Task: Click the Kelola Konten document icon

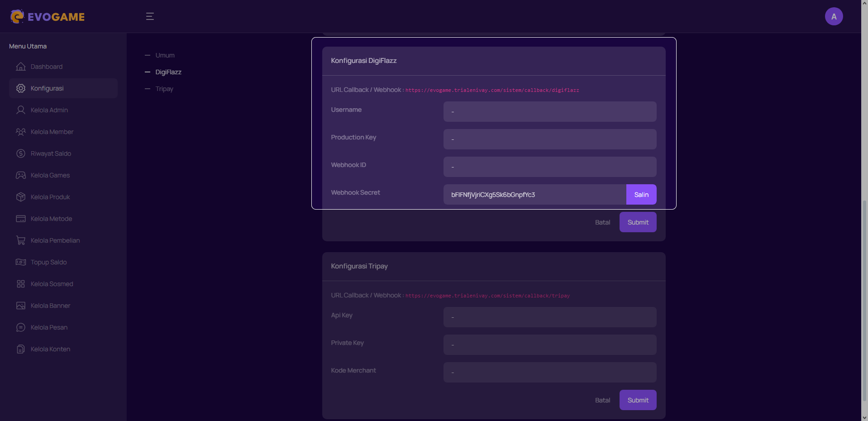Action: pos(21,349)
